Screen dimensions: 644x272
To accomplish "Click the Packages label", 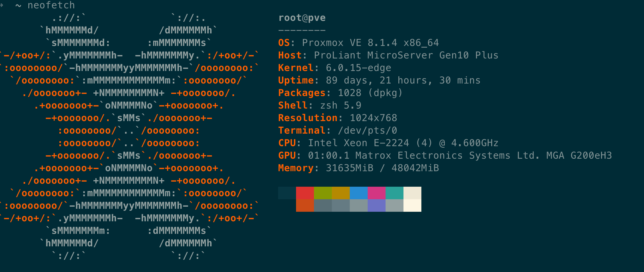I will click(302, 93).
